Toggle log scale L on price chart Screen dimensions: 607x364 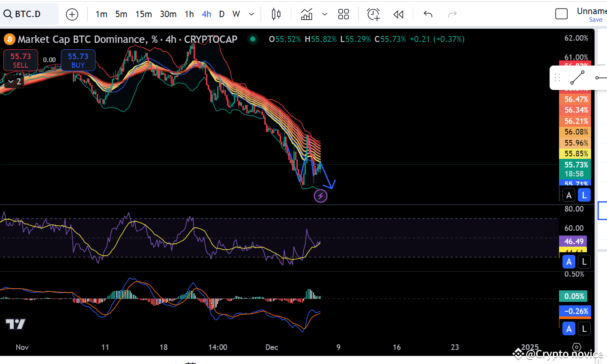[584, 195]
